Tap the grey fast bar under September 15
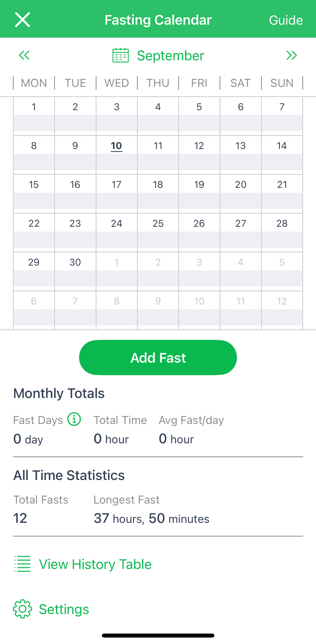316x644 pixels. pyautogui.click(x=34, y=201)
